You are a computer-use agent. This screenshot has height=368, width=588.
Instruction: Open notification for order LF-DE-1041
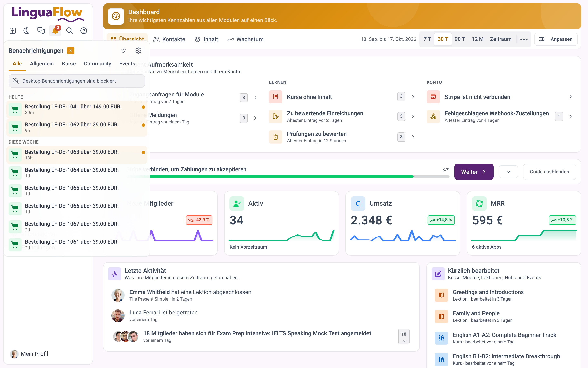point(77,110)
